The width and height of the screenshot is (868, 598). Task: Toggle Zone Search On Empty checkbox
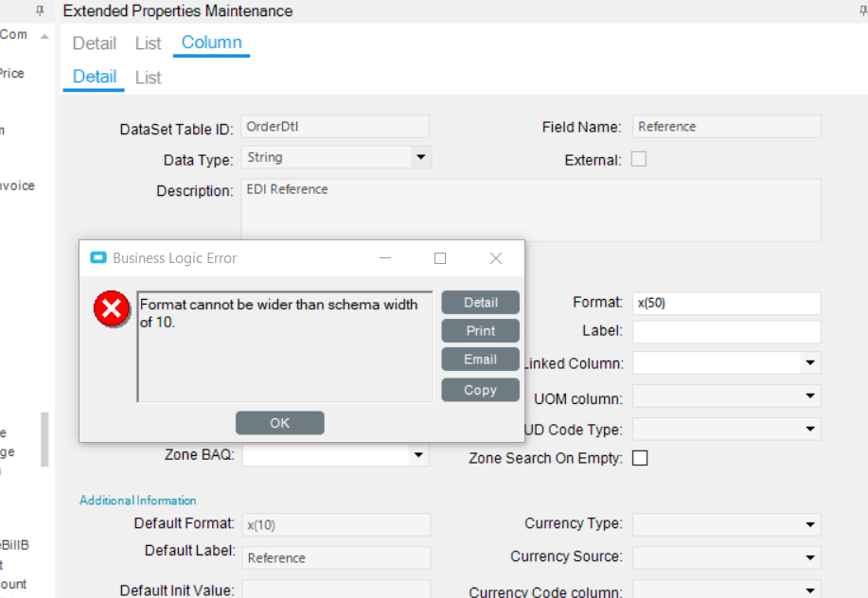pos(640,457)
